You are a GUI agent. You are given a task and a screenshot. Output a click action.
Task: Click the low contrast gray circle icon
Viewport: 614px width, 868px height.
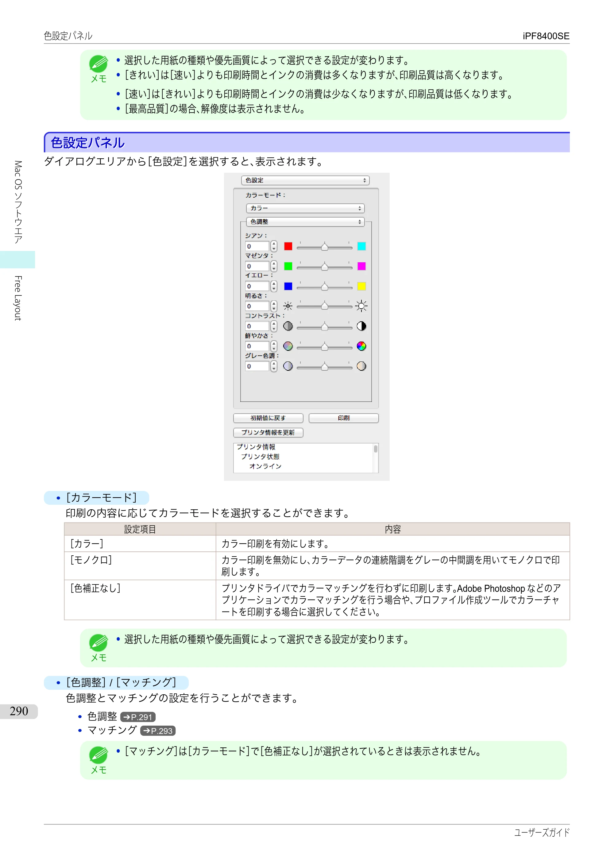click(x=288, y=326)
